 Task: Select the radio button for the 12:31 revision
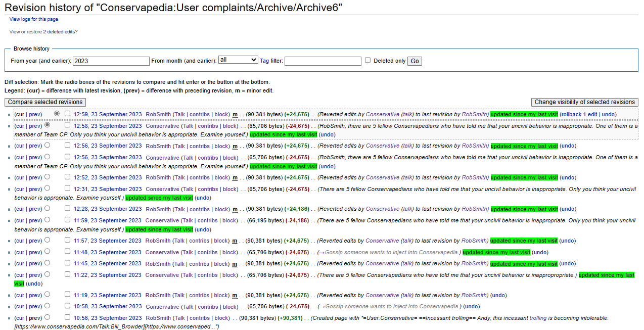(47, 188)
